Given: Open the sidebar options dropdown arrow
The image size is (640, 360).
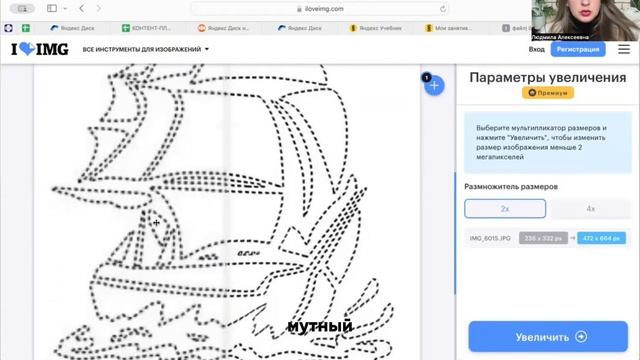Looking at the screenshot, I should tap(65, 9).
